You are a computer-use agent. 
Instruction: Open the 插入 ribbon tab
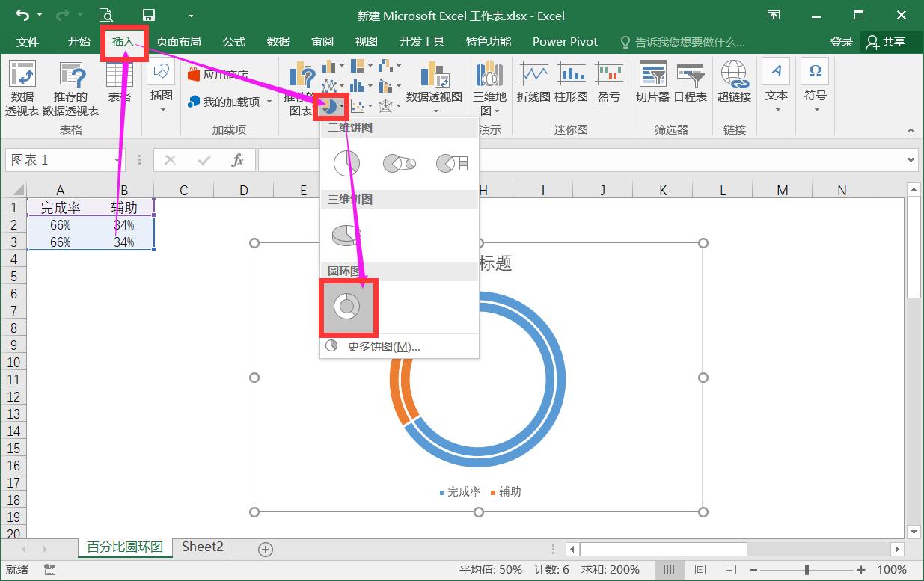pyautogui.click(x=123, y=42)
